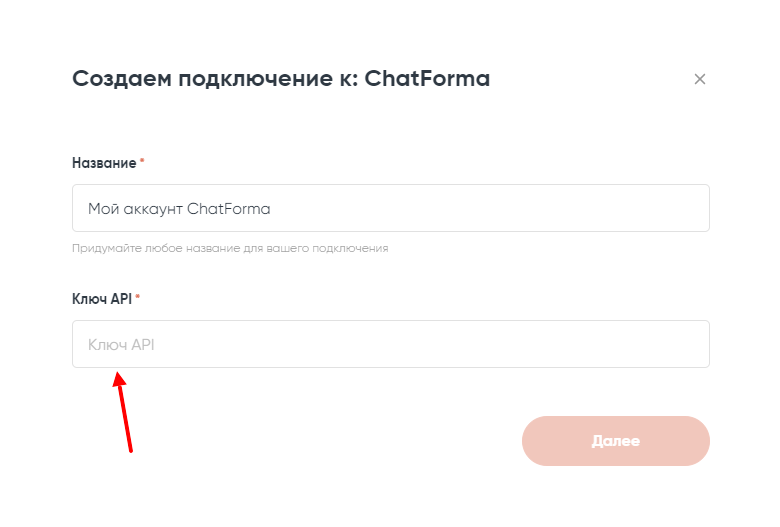Dismiss the dialog with the X icon
This screenshot has height=527, width=780.
pos(700,79)
